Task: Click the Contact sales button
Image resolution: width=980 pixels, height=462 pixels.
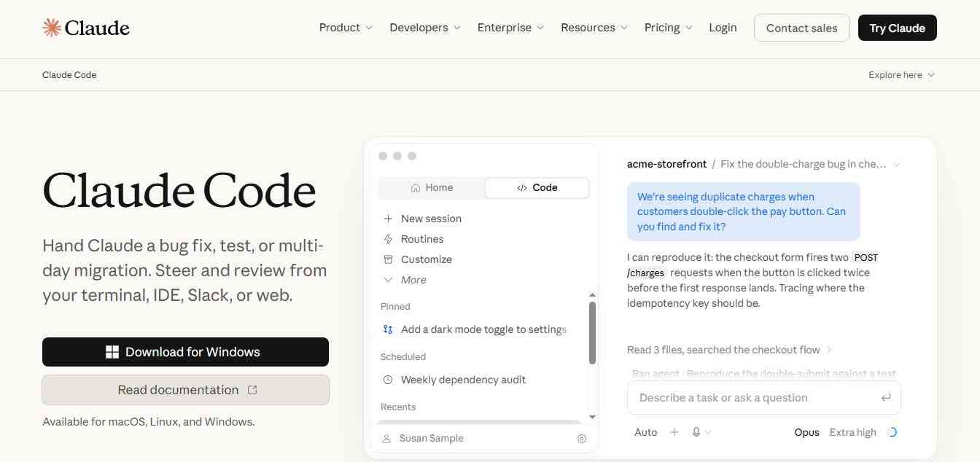Action: click(801, 28)
